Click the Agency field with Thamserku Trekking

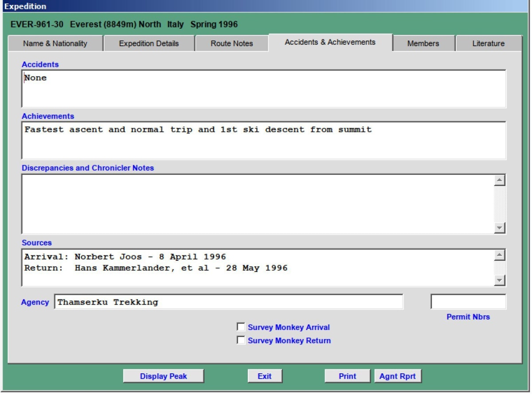click(x=228, y=302)
